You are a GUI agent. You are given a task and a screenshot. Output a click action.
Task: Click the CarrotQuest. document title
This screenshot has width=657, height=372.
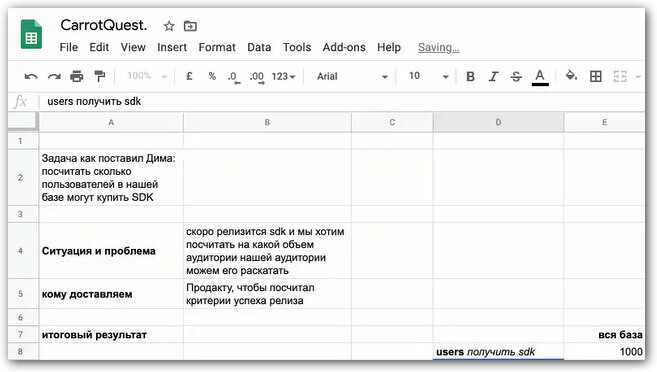(x=104, y=25)
